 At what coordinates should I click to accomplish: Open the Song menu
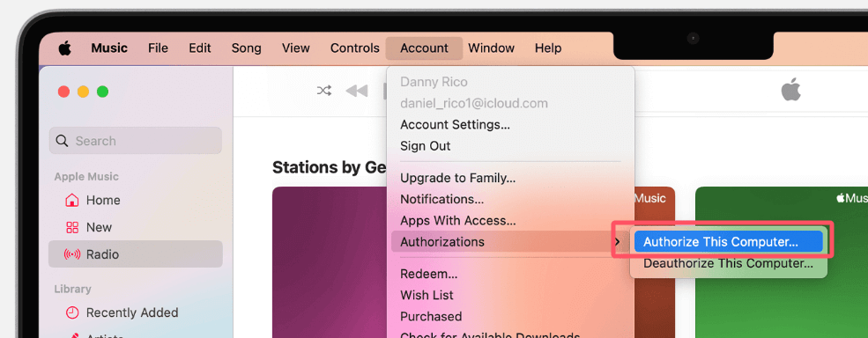pos(247,48)
